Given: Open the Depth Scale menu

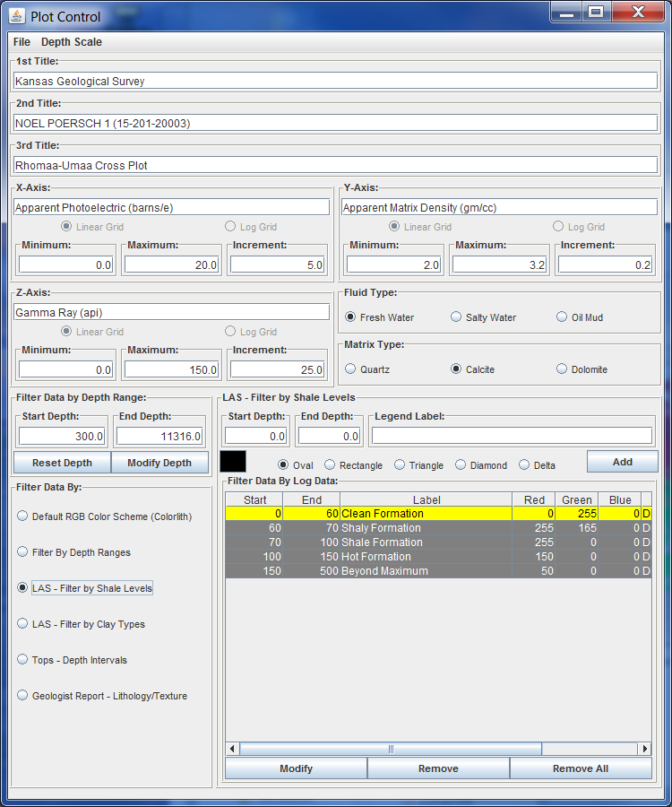Looking at the screenshot, I should [x=72, y=42].
